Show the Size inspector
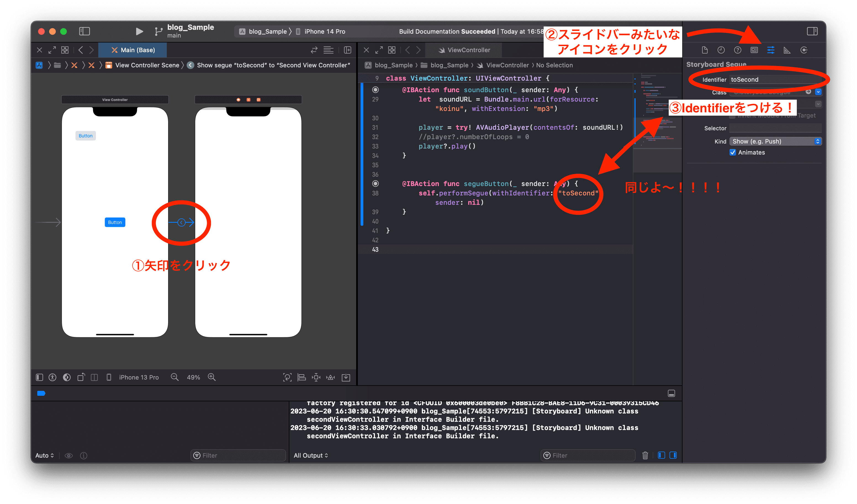The width and height of the screenshot is (857, 504). click(x=787, y=50)
